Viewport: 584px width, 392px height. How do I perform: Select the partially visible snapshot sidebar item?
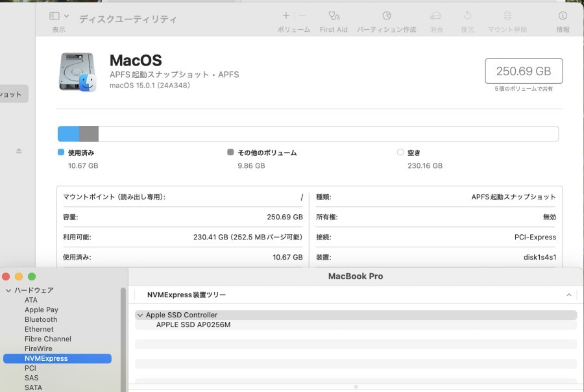(14, 94)
